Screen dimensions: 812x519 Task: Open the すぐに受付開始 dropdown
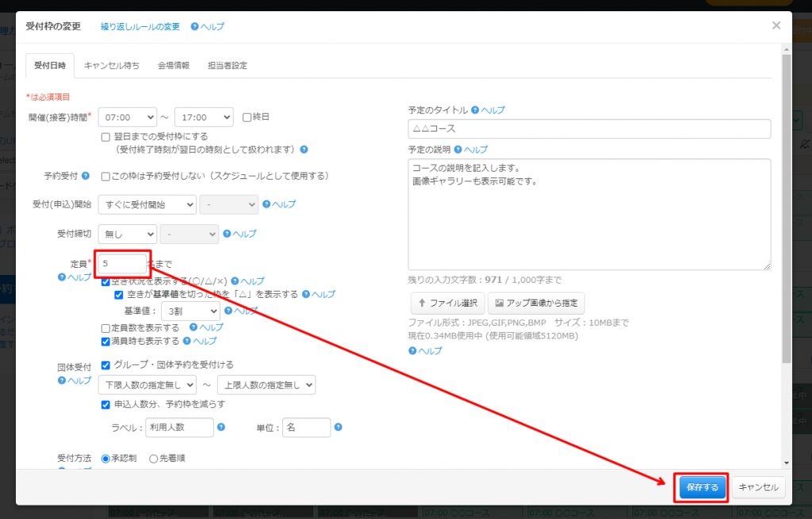click(147, 204)
